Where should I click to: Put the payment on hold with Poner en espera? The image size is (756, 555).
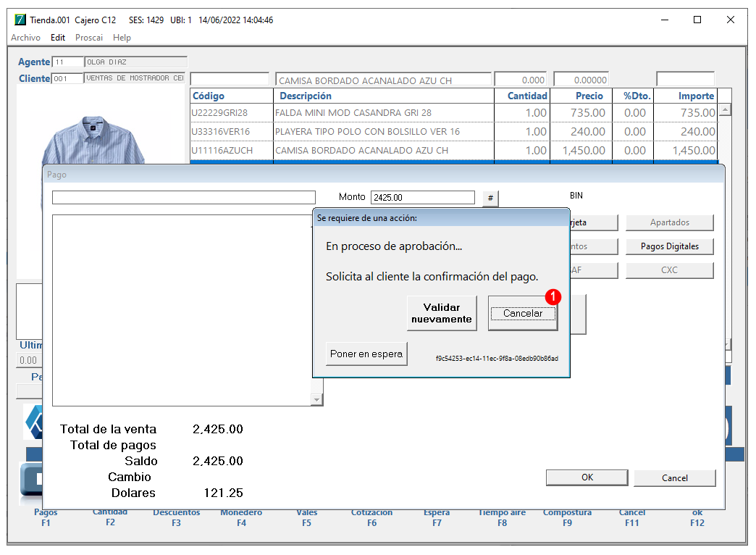[366, 354]
